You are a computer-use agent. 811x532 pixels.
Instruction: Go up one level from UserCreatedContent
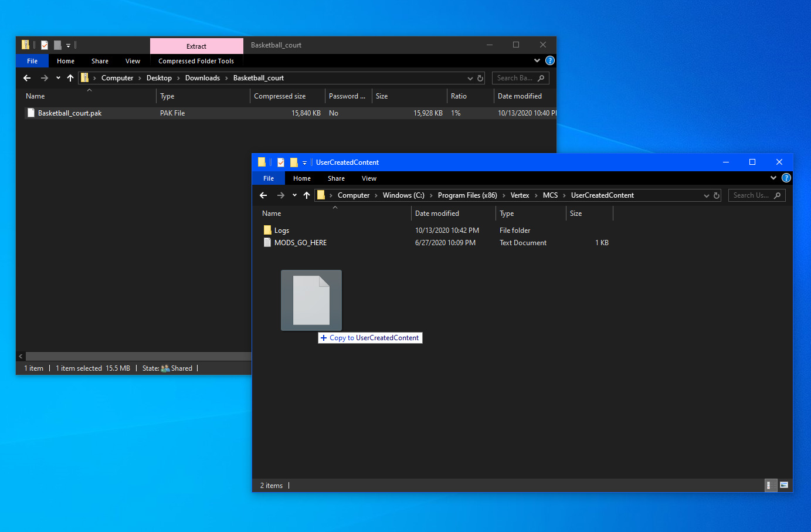pyautogui.click(x=307, y=195)
